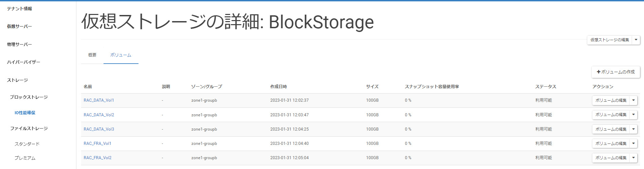Click ボリュームの編集 for RAC_FRA_Vol1

tap(611, 143)
